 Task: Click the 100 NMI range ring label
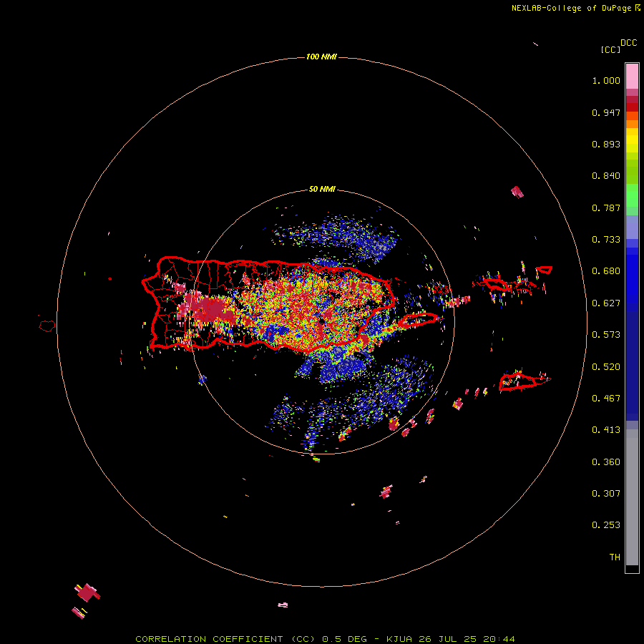(x=321, y=57)
